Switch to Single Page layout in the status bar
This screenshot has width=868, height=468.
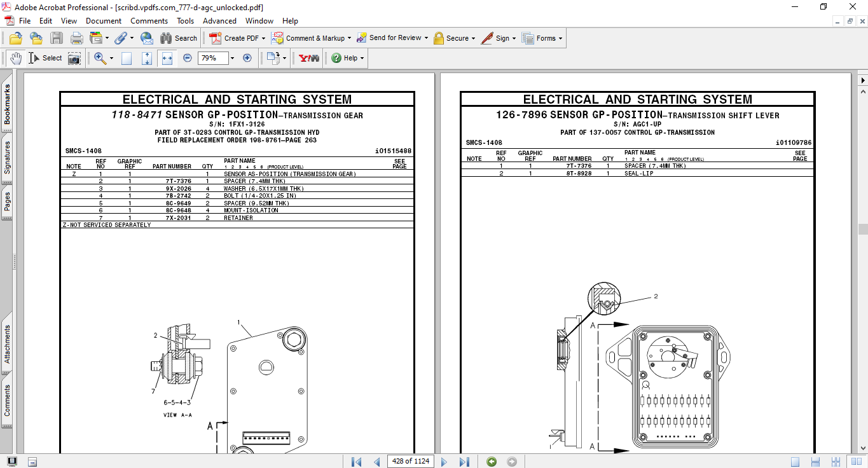(x=796, y=462)
